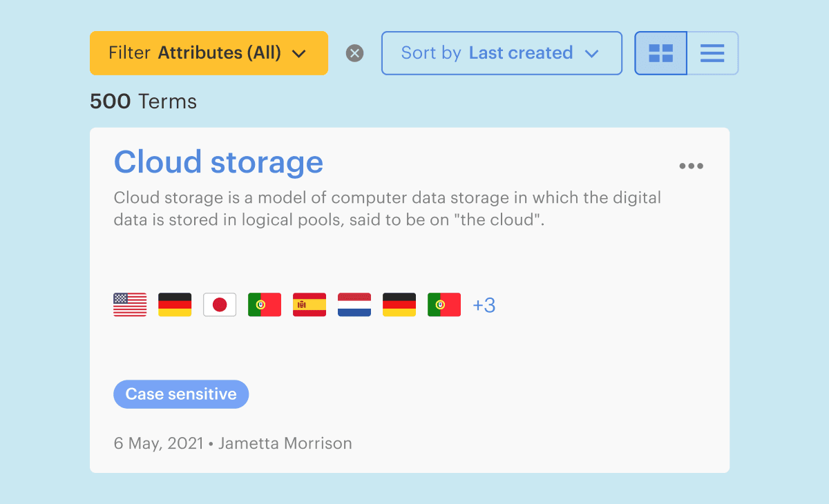Viewport: 829px width, 504px height.
Task: Click the Japanese flag icon
Action: point(220,304)
